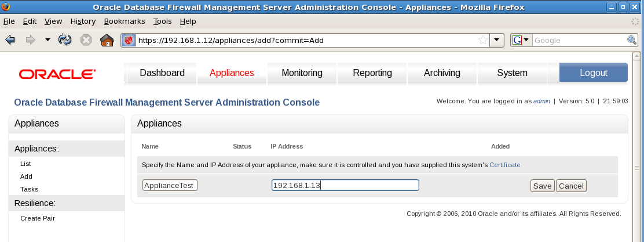Open the back/forward history dropdown arrow
This screenshot has height=242, width=644.
[x=47, y=40]
